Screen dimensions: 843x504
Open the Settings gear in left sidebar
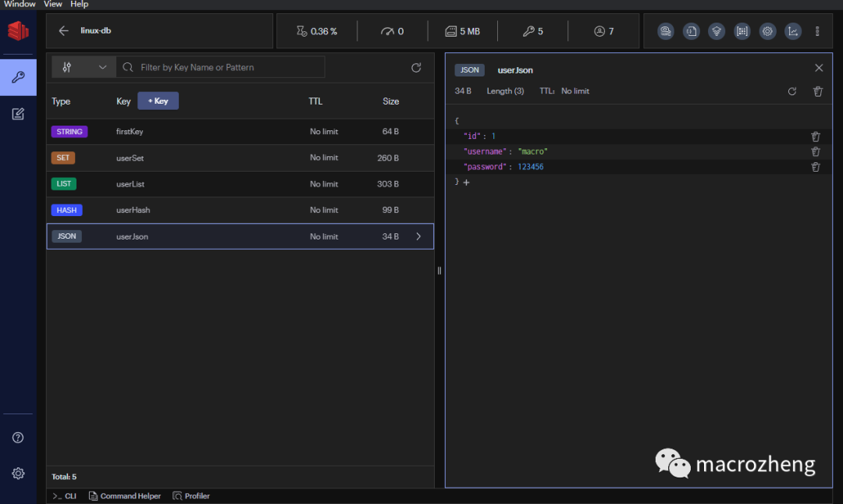point(18,474)
